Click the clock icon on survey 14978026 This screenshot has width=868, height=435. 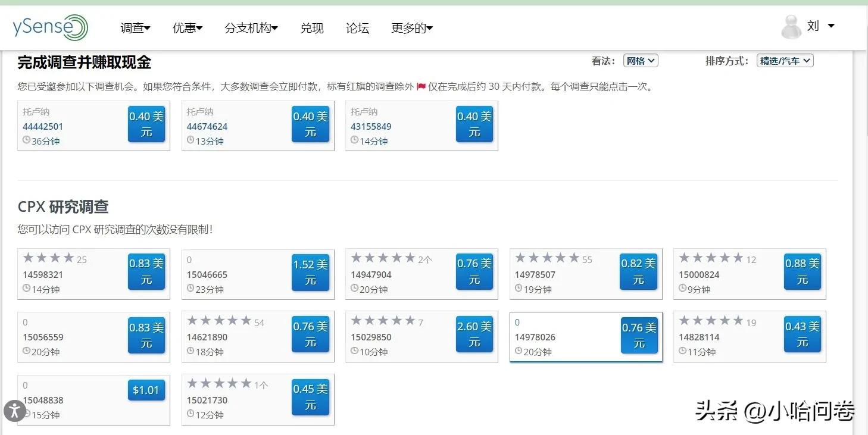point(518,351)
